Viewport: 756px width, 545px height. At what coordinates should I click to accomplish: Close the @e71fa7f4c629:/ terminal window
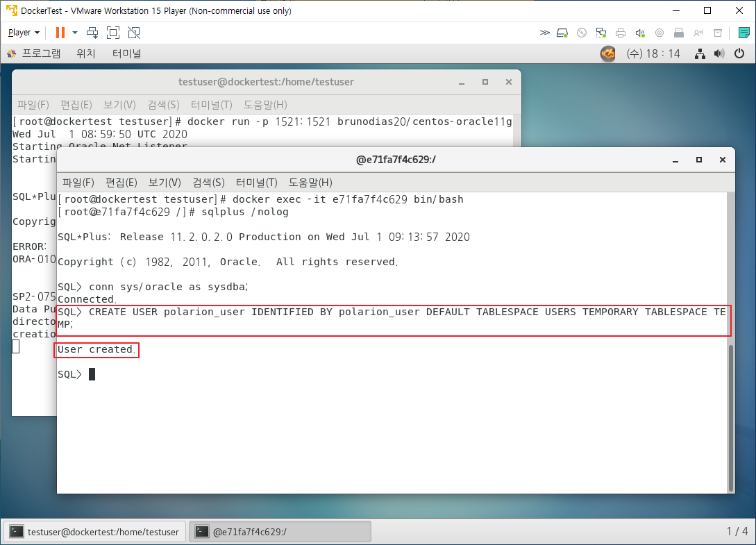(722, 160)
